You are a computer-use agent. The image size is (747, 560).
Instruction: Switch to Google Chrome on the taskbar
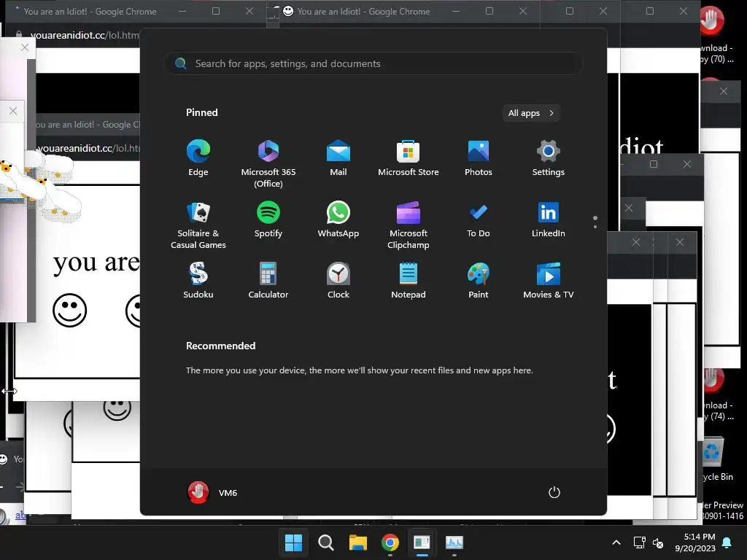[x=390, y=542]
